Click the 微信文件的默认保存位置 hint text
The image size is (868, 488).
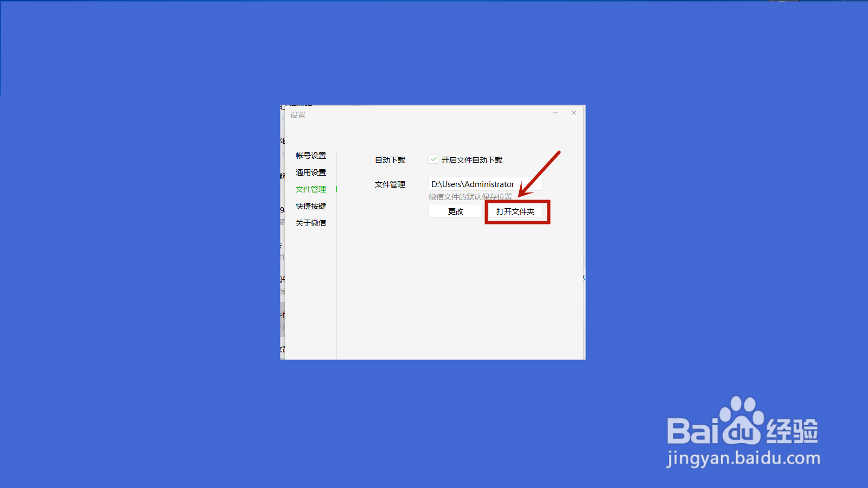470,197
